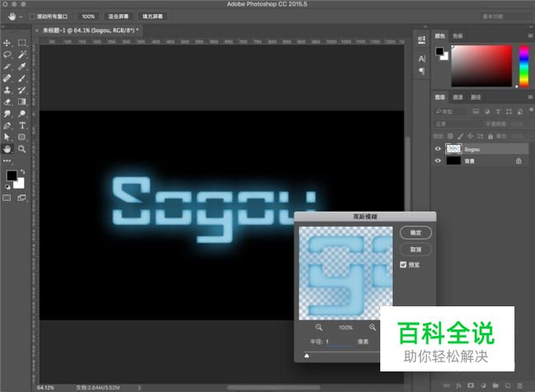535x392 pixels.
Task: Open the Color panel flyout menu
Action: coord(530,35)
